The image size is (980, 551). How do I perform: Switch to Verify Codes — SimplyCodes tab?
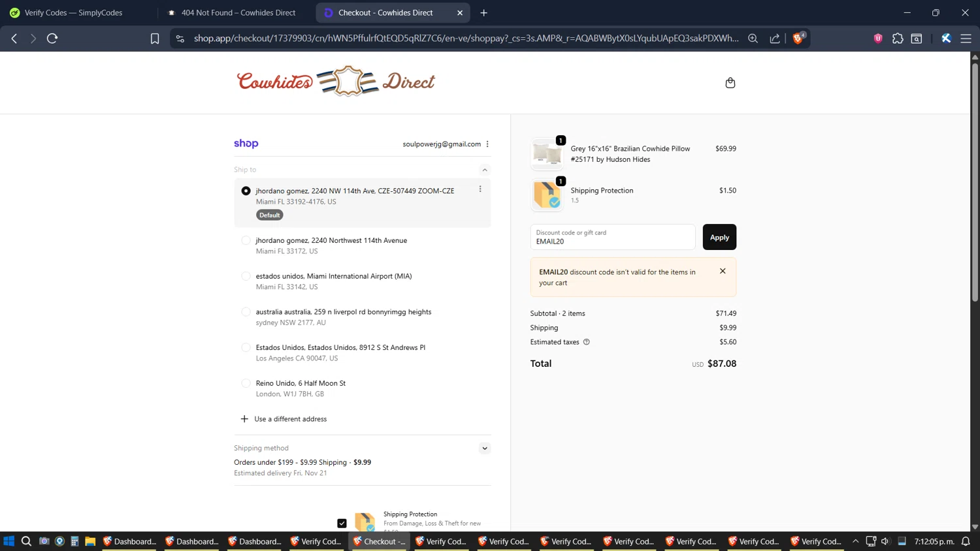click(73, 12)
